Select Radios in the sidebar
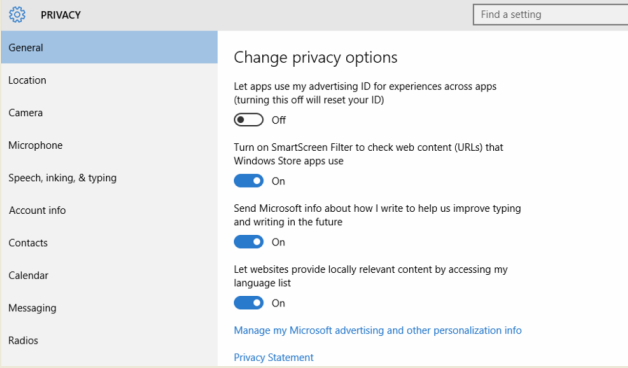628x368 pixels. point(109,340)
